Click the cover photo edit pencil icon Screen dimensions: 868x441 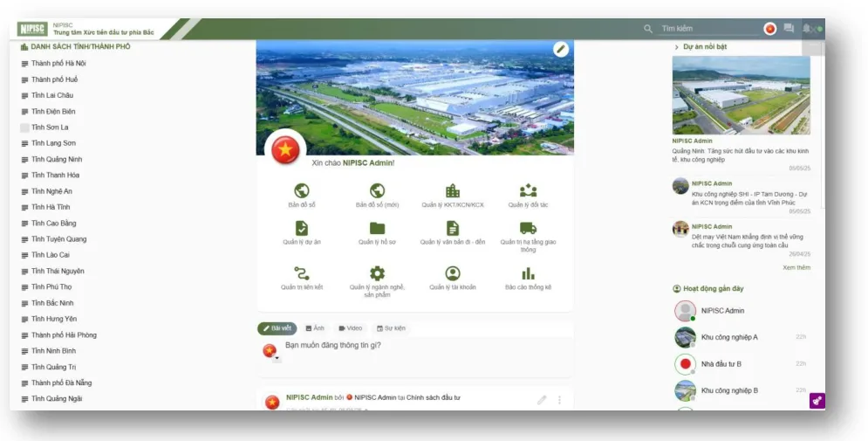[561, 49]
